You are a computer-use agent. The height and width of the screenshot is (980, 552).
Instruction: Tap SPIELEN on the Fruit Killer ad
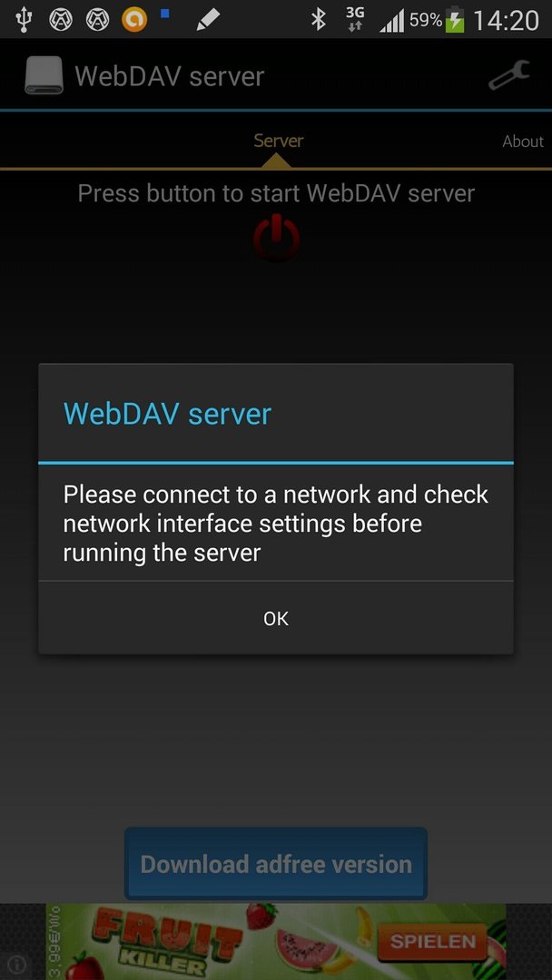pyautogui.click(x=433, y=941)
